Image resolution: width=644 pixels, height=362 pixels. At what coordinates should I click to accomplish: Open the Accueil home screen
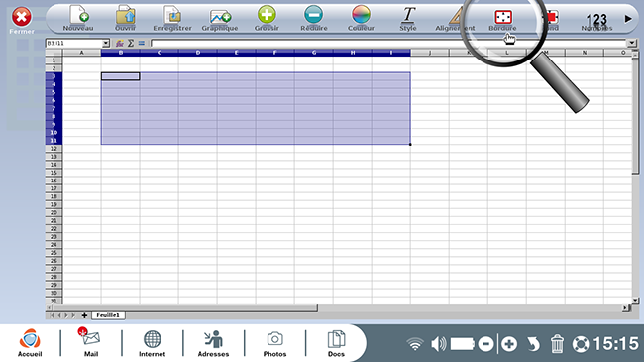click(x=30, y=343)
